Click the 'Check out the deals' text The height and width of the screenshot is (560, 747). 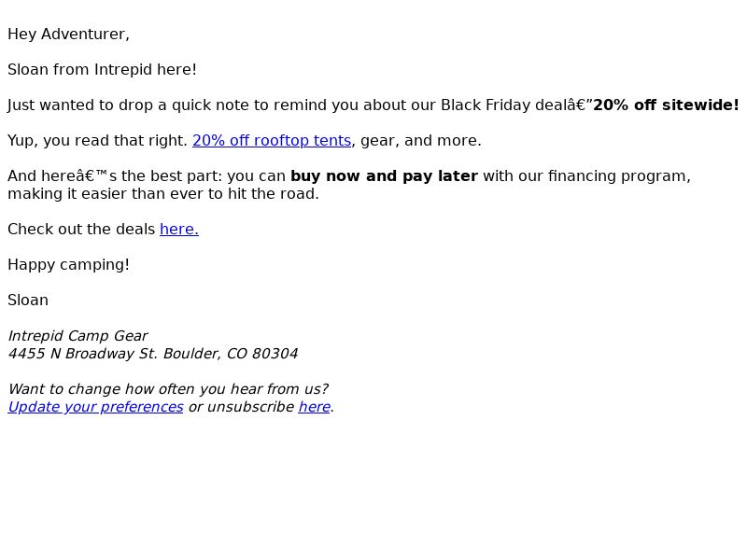pyautogui.click(x=81, y=229)
